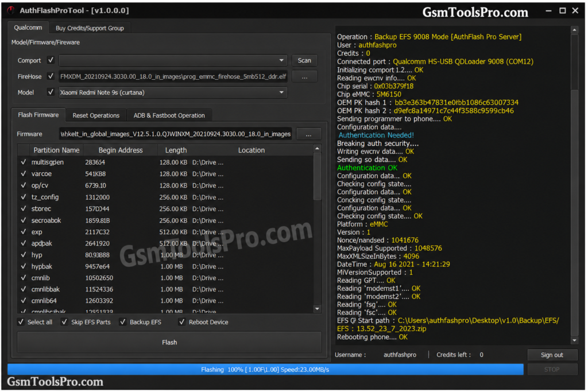Image resolution: width=588 pixels, height=392 pixels.
Task: Uncheck the hypbak partition
Action: pyautogui.click(x=23, y=266)
